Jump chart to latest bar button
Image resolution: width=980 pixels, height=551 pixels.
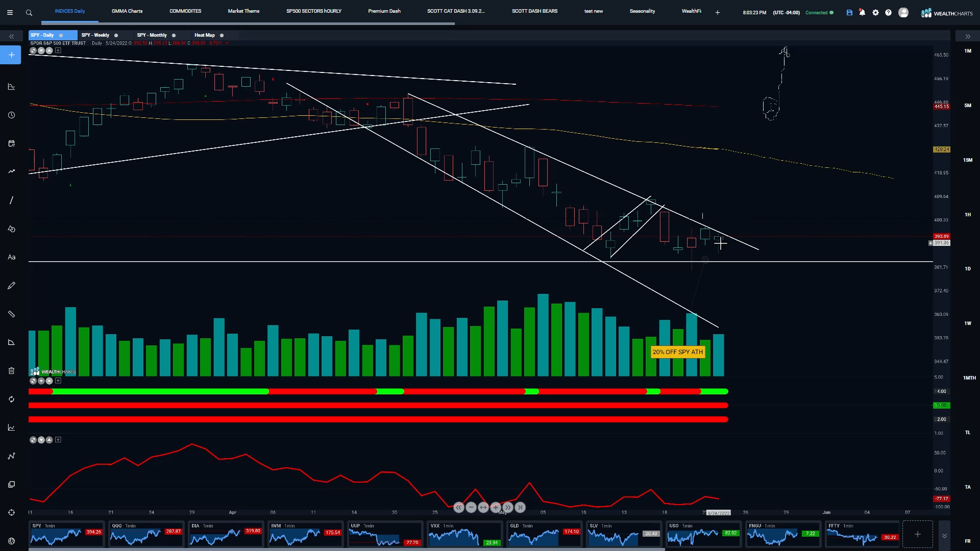point(520,507)
